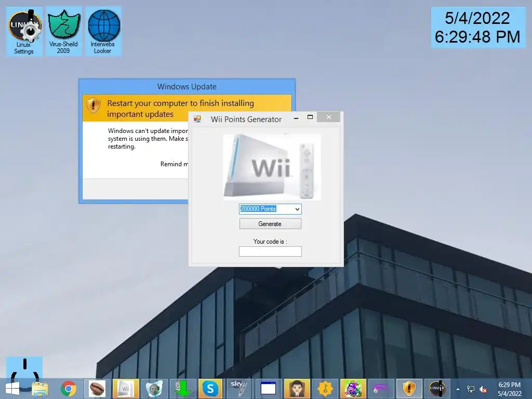Open the taskbar clock showing 6:29 PM
Screen dimensions: 532x399
(x=509, y=389)
